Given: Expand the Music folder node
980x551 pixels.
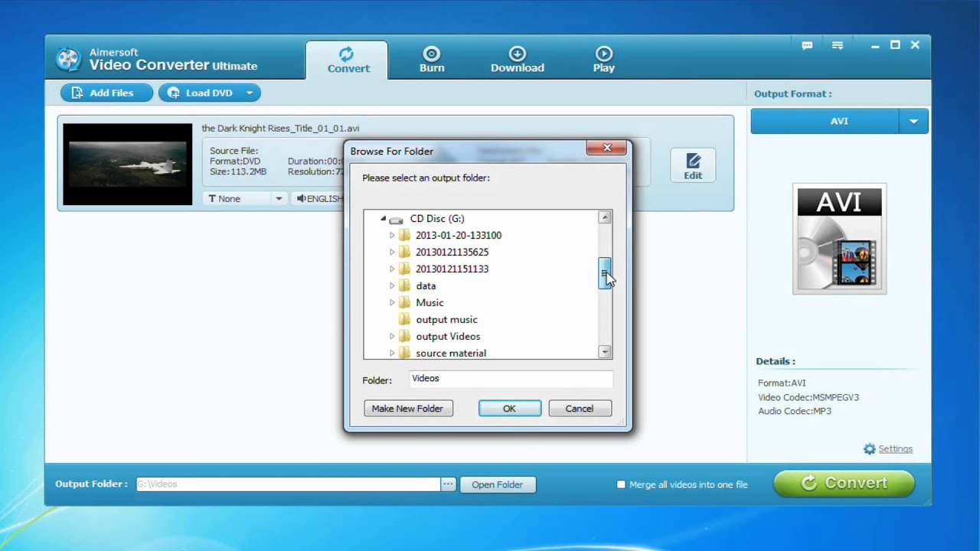Looking at the screenshot, I should 392,303.
